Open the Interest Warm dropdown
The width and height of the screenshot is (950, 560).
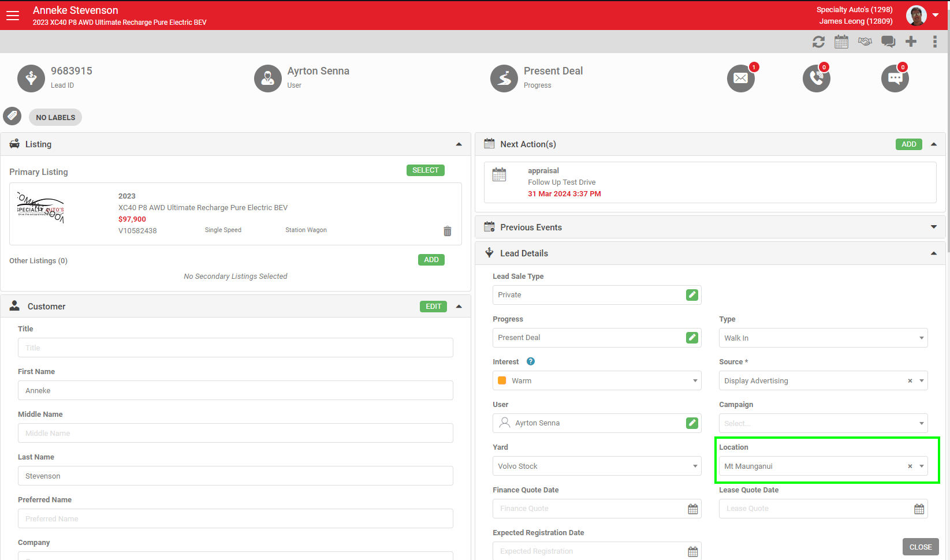tap(597, 380)
